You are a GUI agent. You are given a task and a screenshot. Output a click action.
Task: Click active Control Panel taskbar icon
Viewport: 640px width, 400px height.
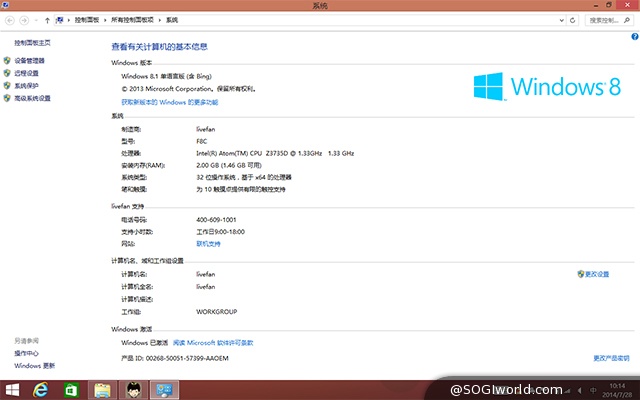point(164,390)
